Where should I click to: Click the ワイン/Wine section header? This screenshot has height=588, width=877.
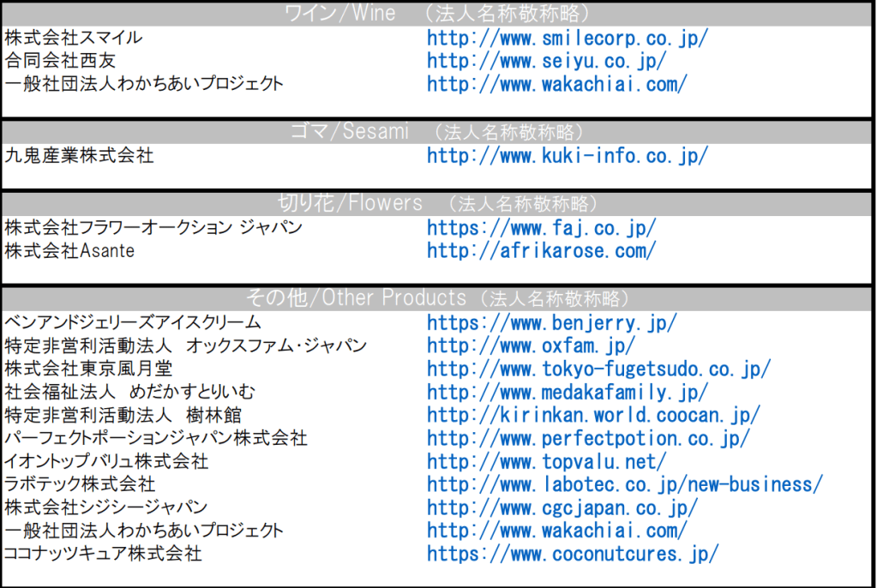[438, 14]
